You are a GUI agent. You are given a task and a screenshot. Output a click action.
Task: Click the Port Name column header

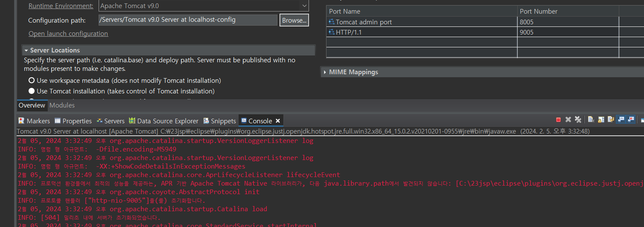pos(422,11)
